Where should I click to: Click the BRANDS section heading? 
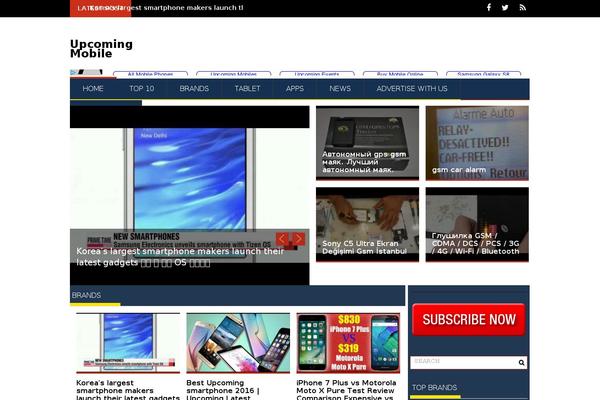[x=86, y=295]
